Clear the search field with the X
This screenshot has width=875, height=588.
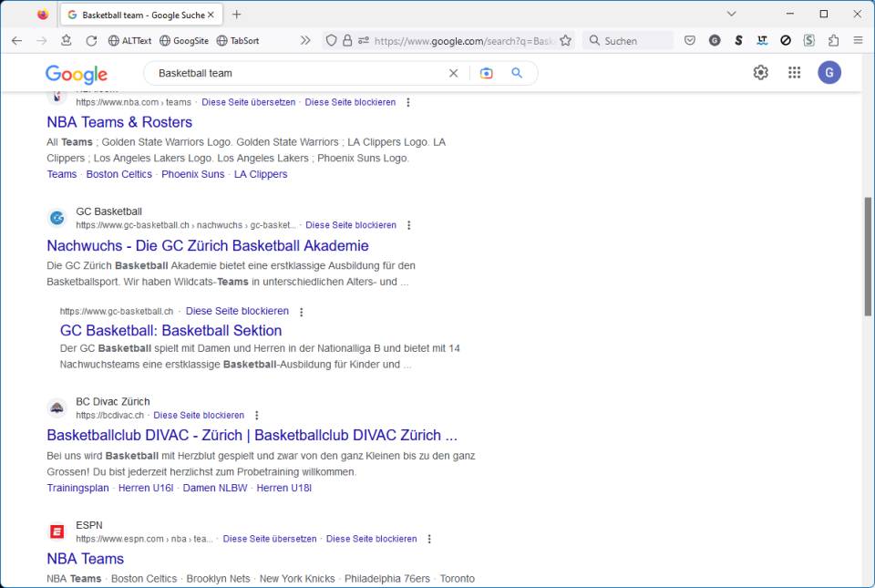point(453,72)
